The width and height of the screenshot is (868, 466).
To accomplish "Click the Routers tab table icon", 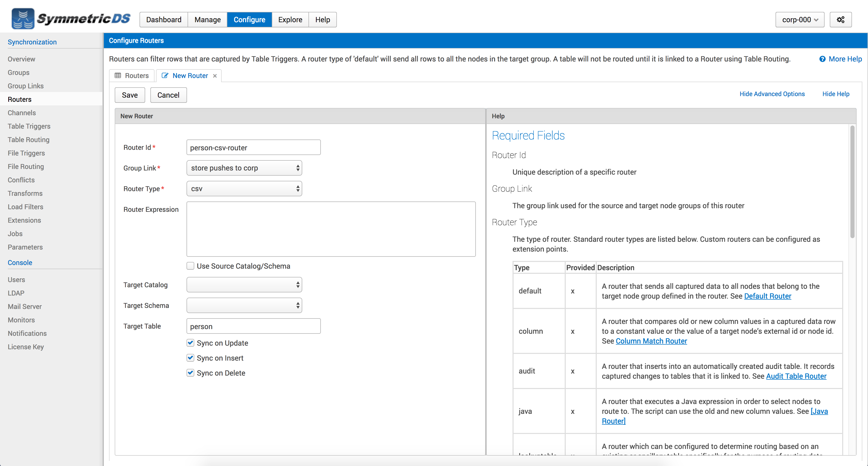I will coord(118,75).
